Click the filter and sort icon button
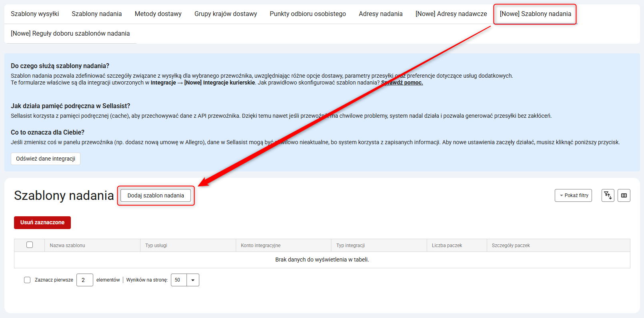This screenshot has width=644, height=318. coord(608,195)
